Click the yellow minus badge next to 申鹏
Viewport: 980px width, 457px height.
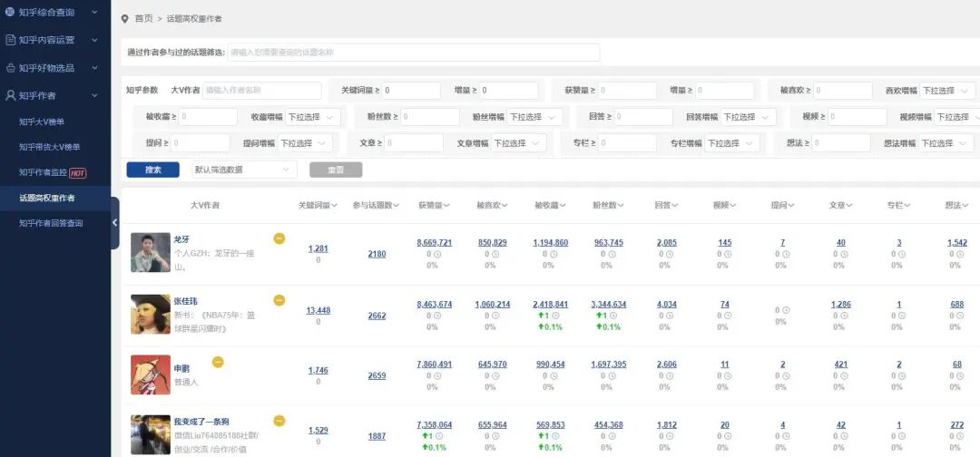point(218,362)
